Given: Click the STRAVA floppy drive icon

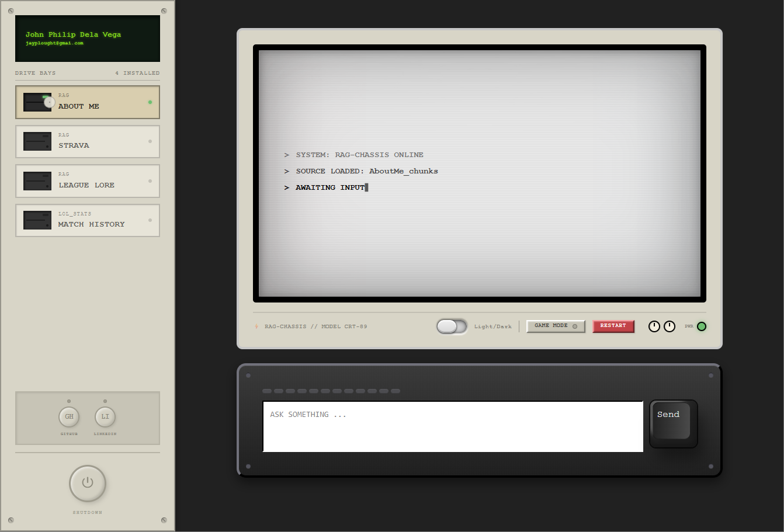Looking at the screenshot, I should (x=37, y=141).
